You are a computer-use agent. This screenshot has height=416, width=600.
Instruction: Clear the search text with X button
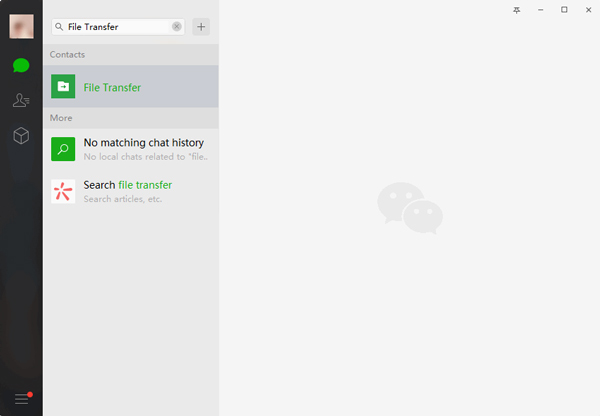176,26
